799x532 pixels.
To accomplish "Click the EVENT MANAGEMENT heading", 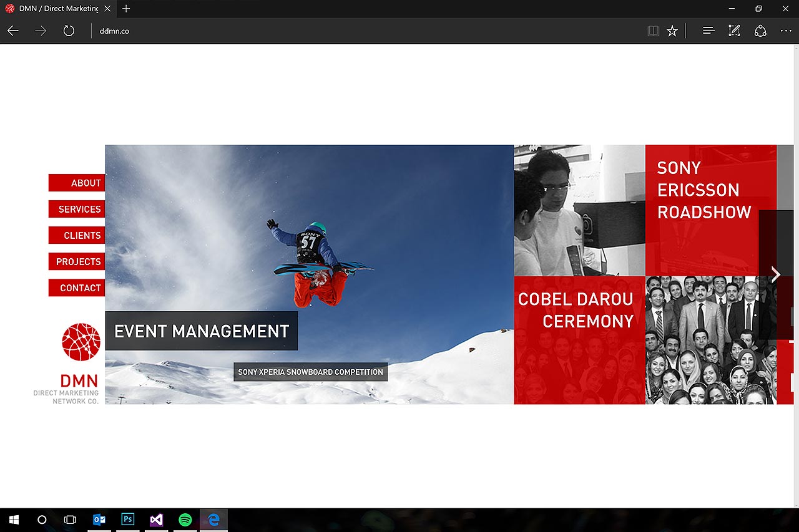I will 202,331.
